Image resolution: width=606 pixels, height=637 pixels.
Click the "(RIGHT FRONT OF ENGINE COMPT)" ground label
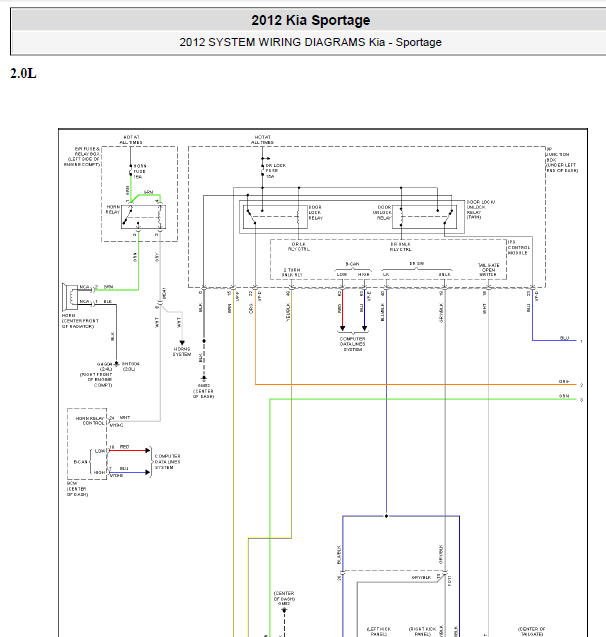point(97,380)
